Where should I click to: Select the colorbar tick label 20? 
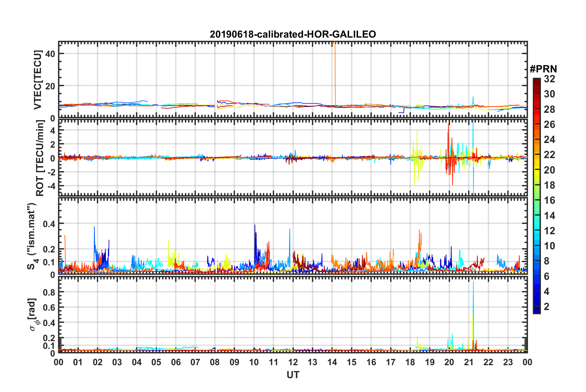(x=549, y=170)
